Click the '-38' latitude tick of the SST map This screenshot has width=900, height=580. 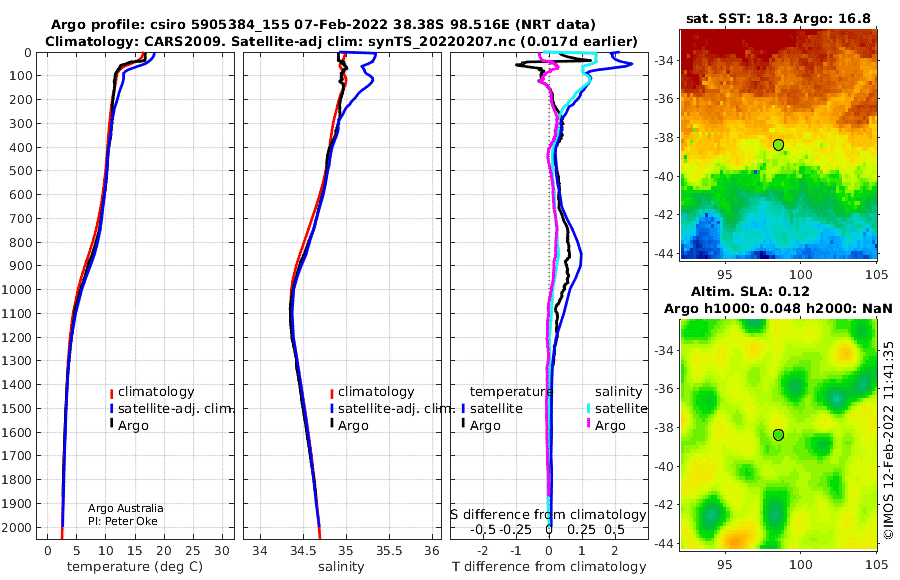tap(664, 138)
